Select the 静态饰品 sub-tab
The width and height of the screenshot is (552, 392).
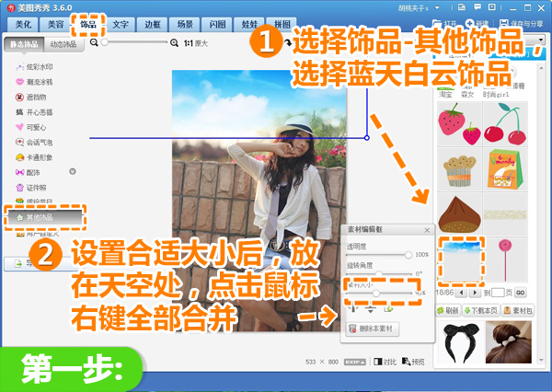click(24, 44)
